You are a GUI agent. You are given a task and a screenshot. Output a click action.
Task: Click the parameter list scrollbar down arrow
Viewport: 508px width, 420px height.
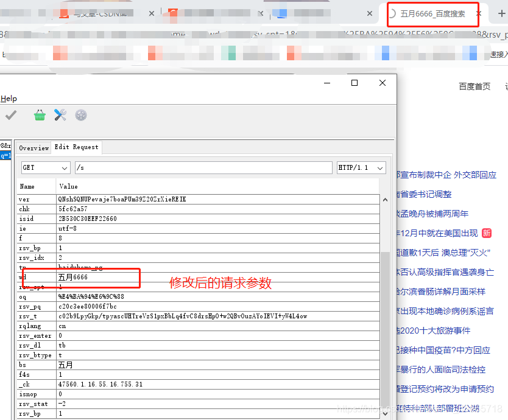pyautogui.click(x=385, y=413)
